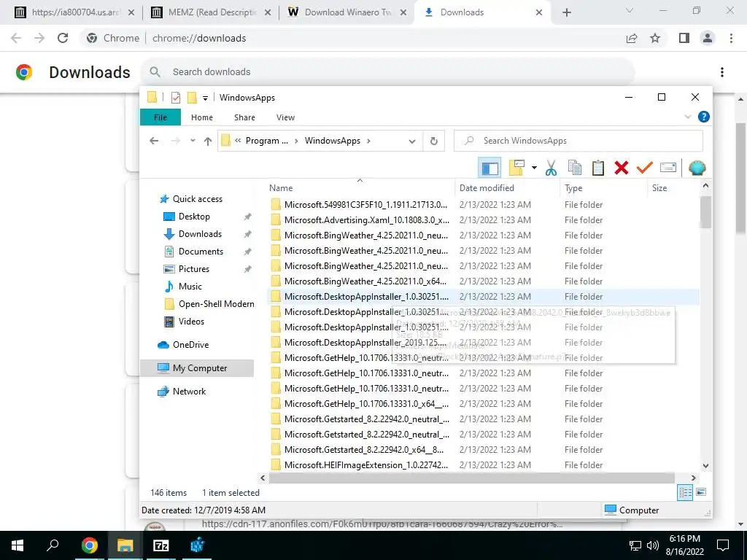The width and height of the screenshot is (747, 560).
Task: Click the Copy icon in Explorer toolbar
Action: pos(575,168)
